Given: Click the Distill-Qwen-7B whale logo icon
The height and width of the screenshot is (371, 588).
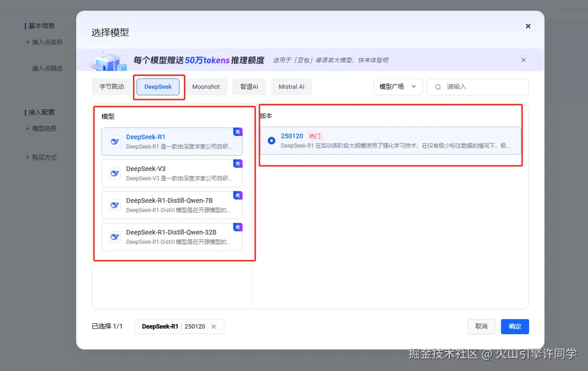Looking at the screenshot, I should pyautogui.click(x=115, y=205).
